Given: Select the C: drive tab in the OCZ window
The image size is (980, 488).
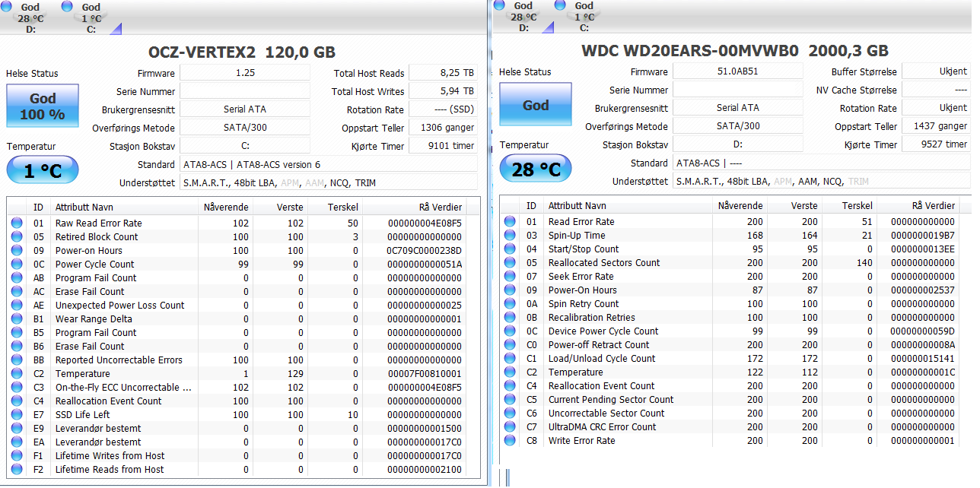Looking at the screenshot, I should point(91,17).
